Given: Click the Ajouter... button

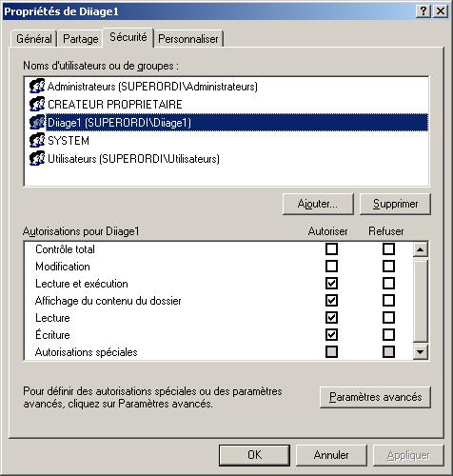Looking at the screenshot, I should [x=318, y=204].
